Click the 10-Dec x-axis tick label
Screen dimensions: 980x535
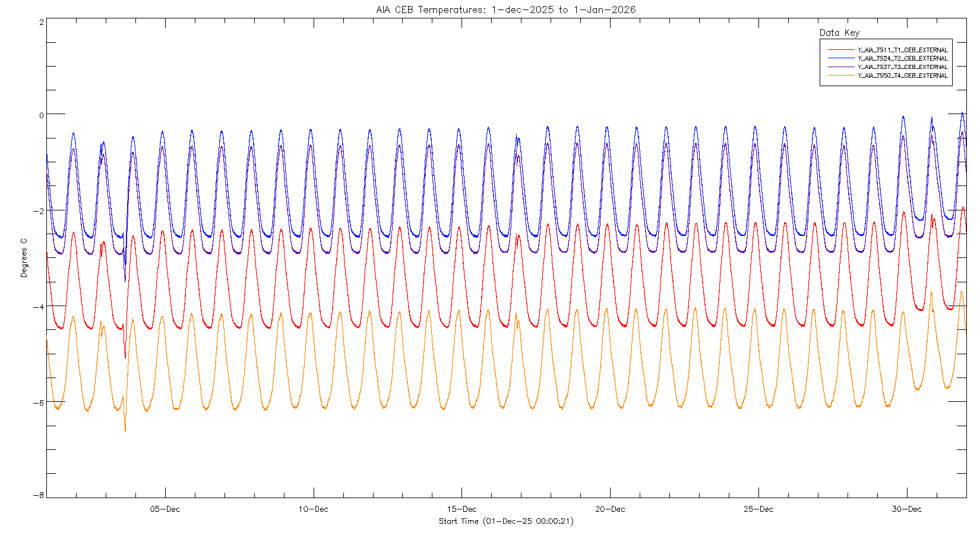[x=313, y=509]
